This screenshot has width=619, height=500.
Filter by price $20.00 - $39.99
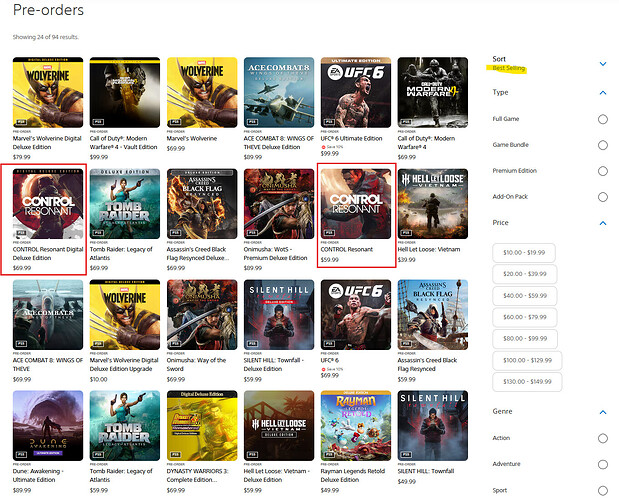(525, 274)
